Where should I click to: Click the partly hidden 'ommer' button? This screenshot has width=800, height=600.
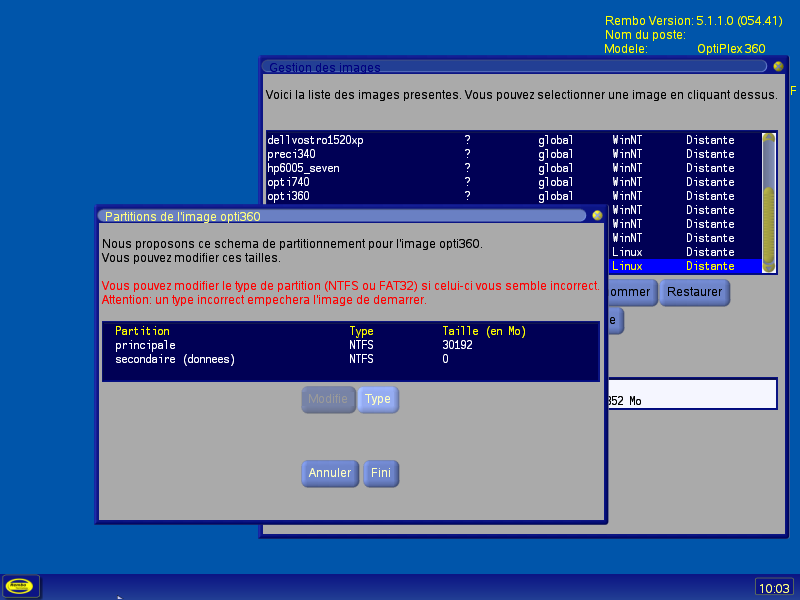[632, 292]
